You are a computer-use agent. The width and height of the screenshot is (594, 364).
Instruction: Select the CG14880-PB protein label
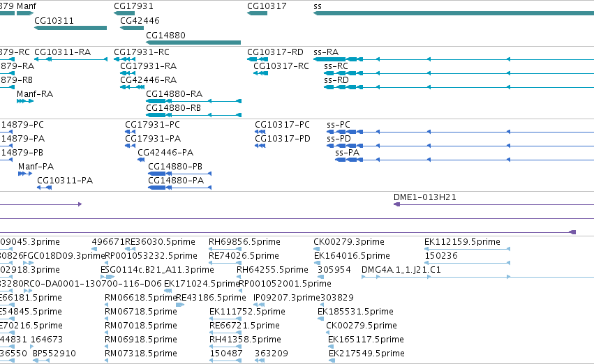click(x=175, y=167)
